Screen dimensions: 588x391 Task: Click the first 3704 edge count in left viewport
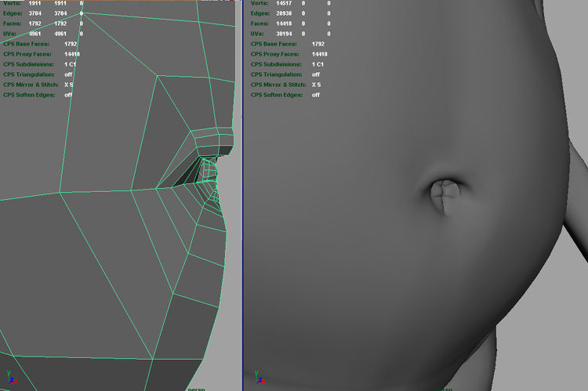click(34, 13)
